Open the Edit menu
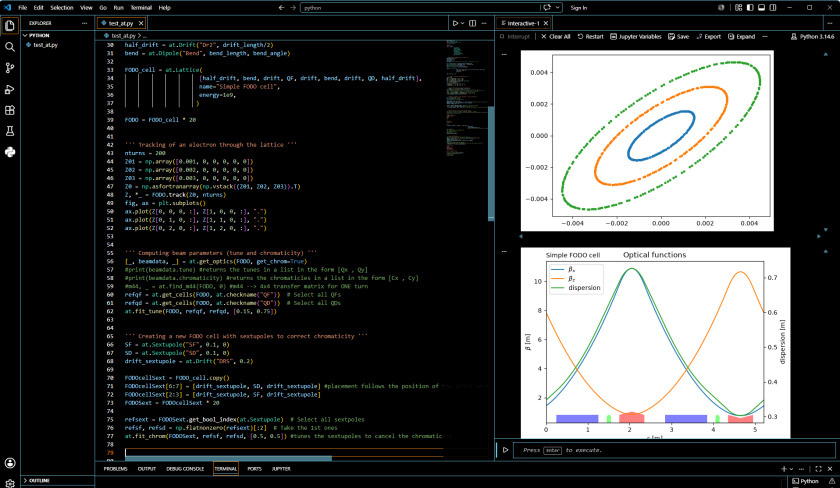This screenshot has width=840, height=488. 39,7
